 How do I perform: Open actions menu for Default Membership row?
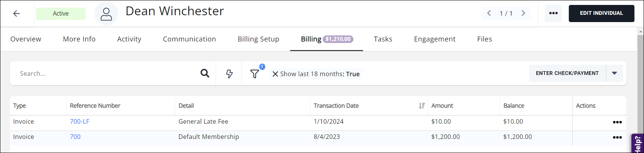pos(617,137)
